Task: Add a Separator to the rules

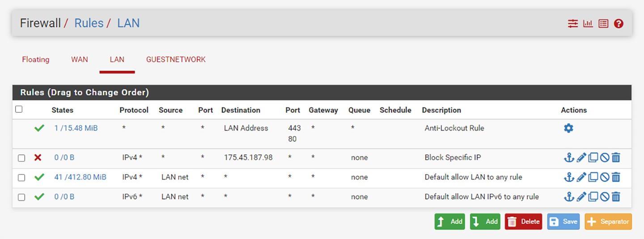Action: click(x=608, y=222)
